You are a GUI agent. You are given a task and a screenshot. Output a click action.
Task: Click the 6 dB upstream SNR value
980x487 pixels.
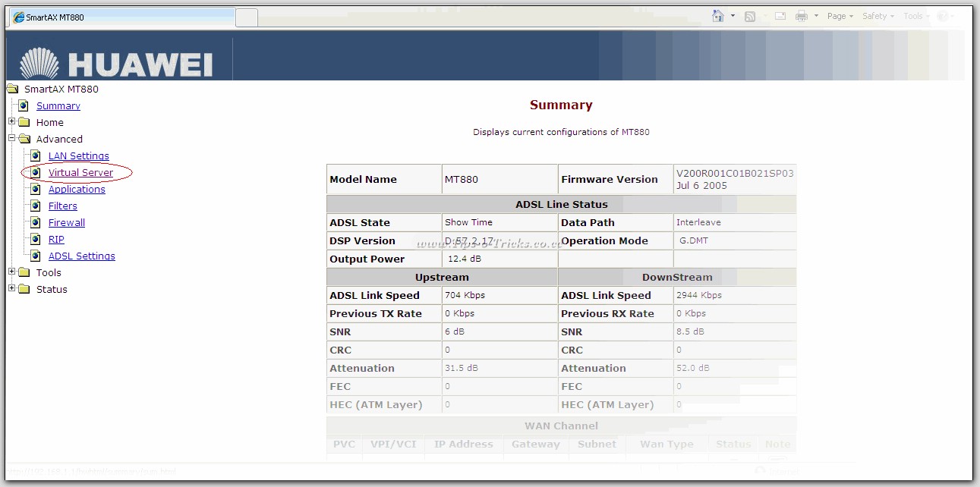point(455,331)
